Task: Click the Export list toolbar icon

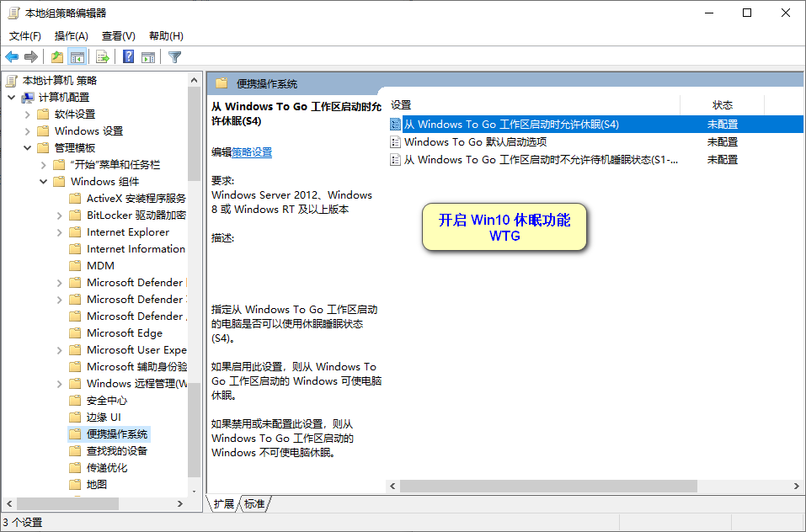Action: tap(103, 57)
